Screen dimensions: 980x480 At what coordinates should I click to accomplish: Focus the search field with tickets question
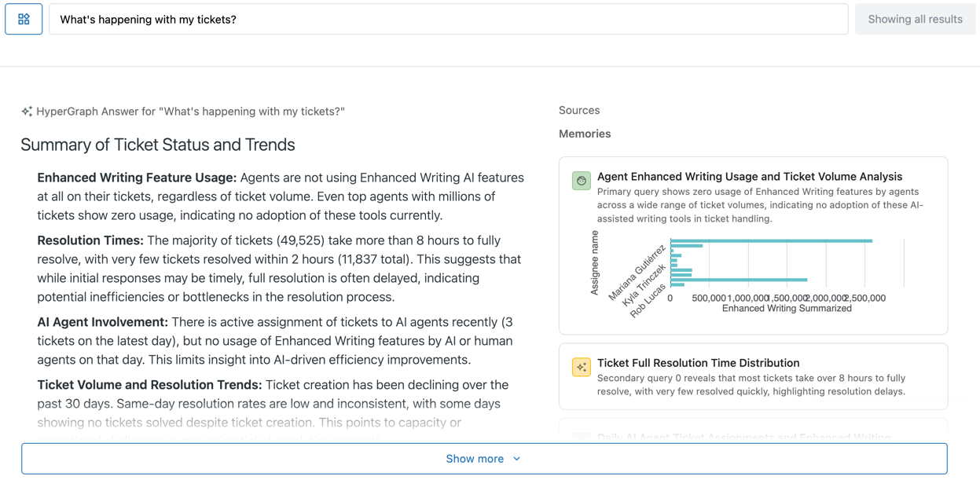[448, 19]
